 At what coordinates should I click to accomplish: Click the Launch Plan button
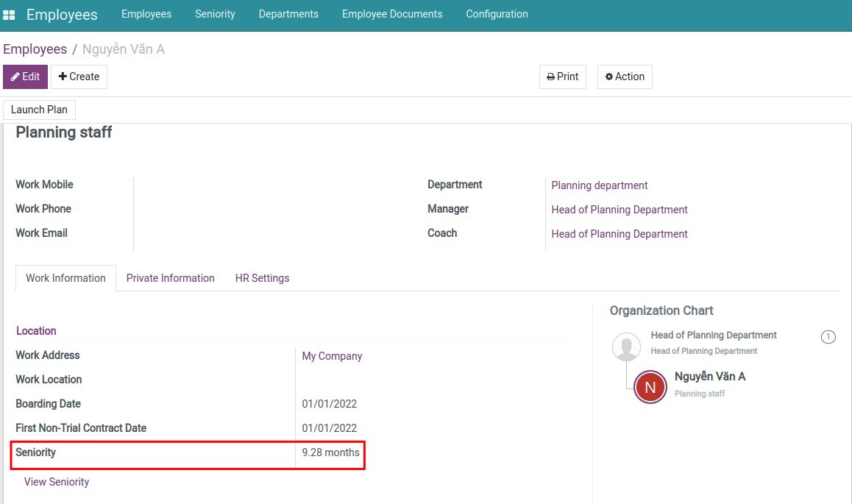[x=39, y=109]
